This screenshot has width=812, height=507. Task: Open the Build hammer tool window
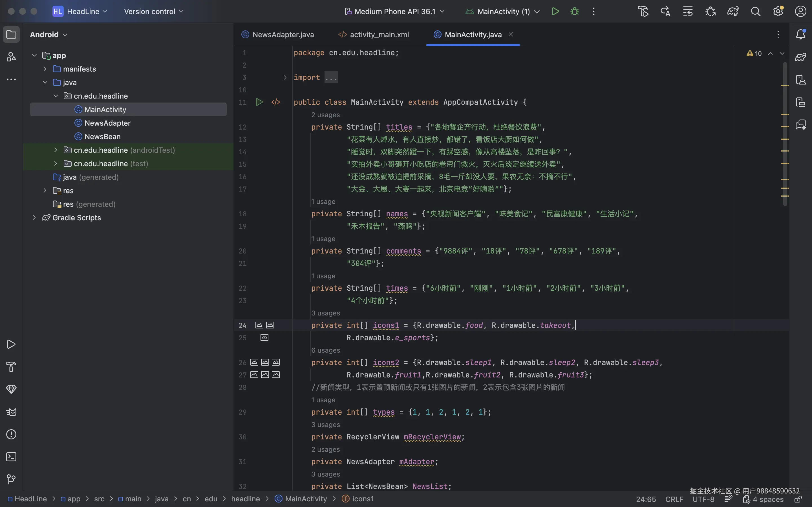tap(11, 366)
